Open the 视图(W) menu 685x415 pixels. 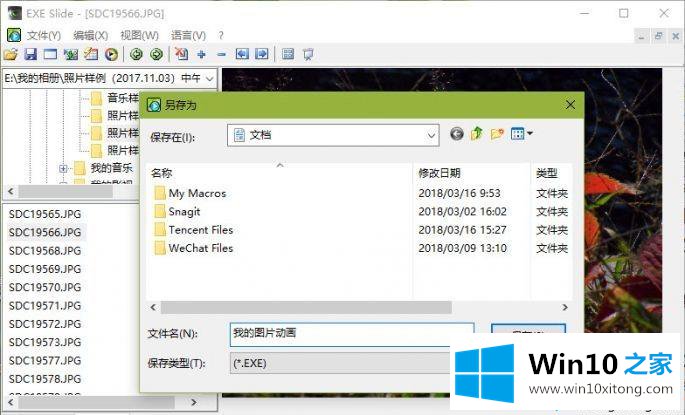point(139,35)
